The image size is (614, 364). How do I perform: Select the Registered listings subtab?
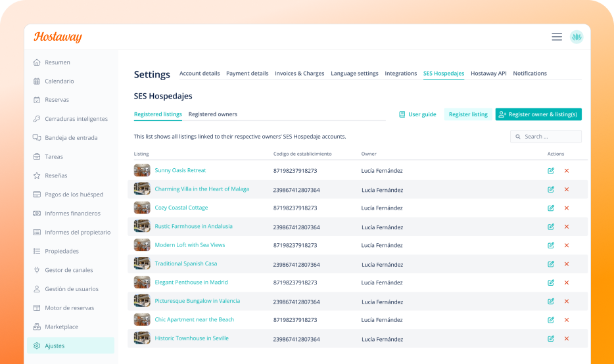pos(158,114)
